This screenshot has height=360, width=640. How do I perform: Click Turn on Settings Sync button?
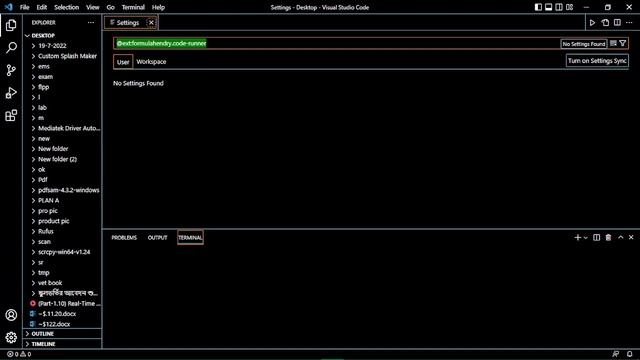click(597, 61)
